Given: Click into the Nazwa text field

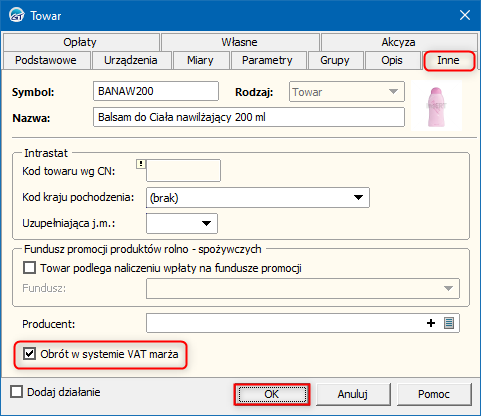Looking at the screenshot, I should click(x=249, y=117).
